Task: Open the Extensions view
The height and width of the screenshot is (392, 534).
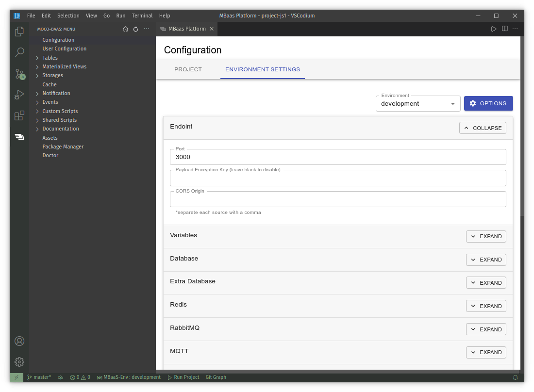Action: 19,115
